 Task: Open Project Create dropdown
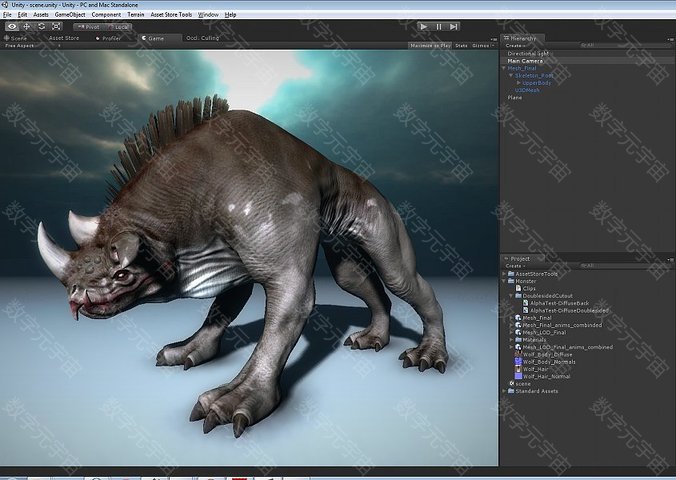point(515,266)
